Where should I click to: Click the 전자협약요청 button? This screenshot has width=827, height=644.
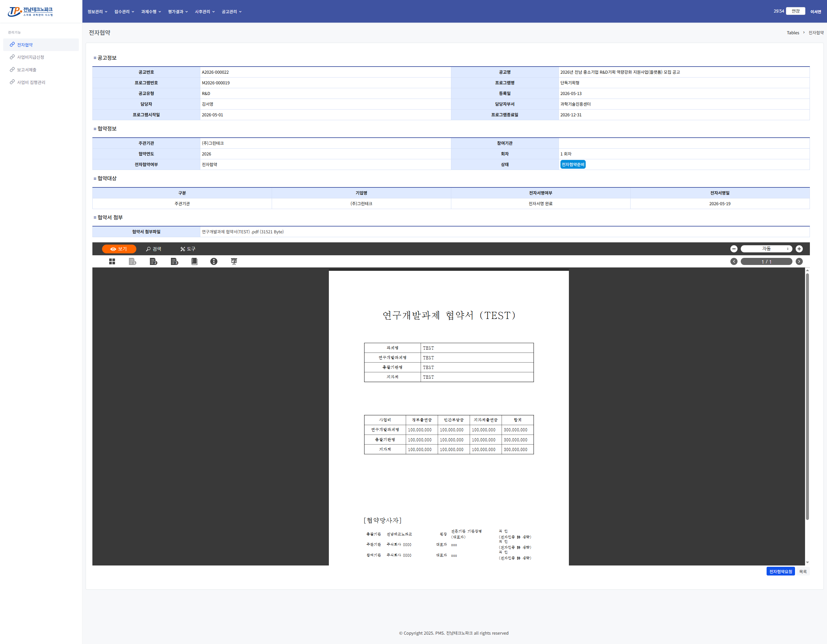[780, 572]
